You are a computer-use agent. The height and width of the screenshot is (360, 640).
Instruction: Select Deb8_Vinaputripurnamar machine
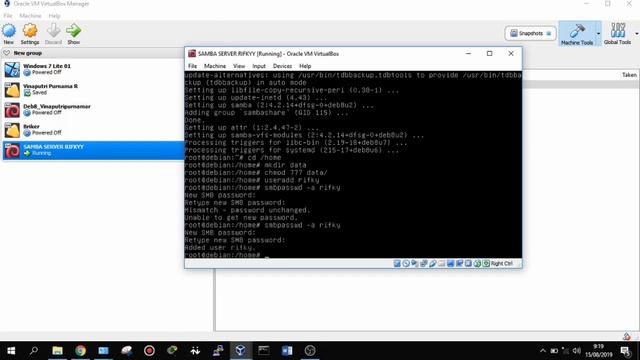(x=93, y=110)
